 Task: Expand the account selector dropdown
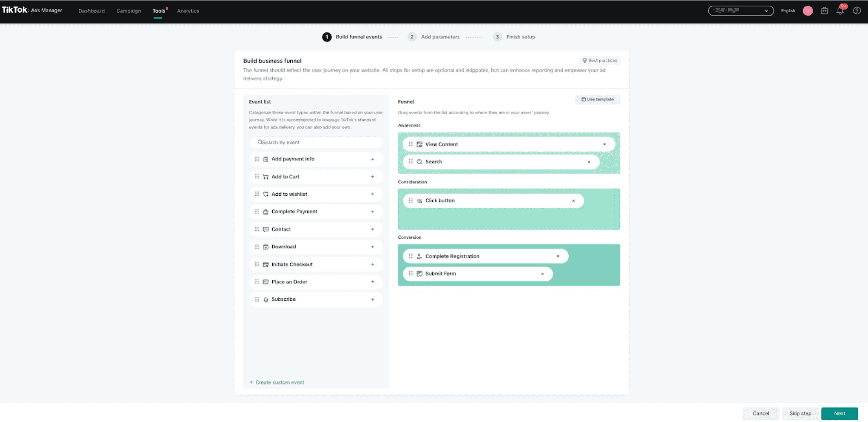tap(741, 10)
